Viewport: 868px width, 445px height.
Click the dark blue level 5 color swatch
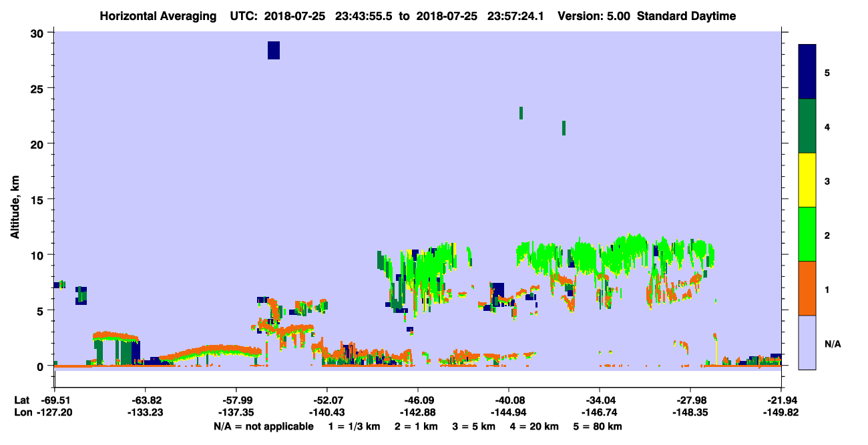[x=807, y=72]
